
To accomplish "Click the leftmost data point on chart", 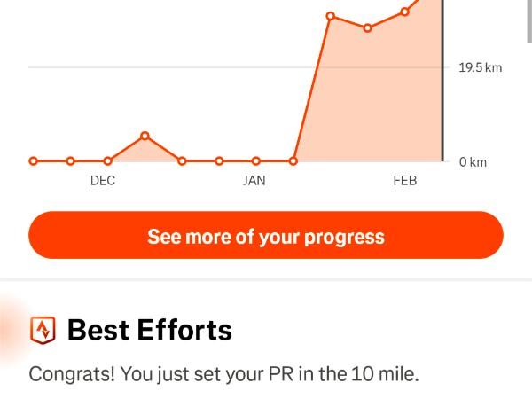I will 34,161.
